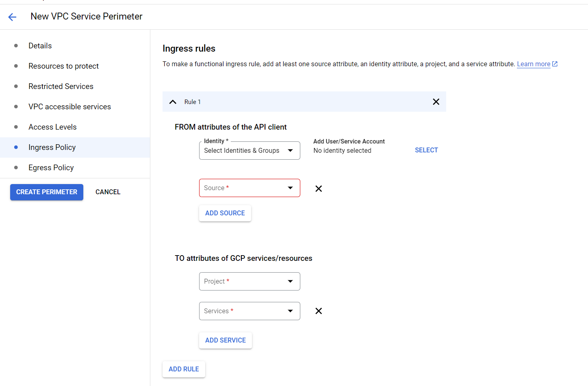Open the external Learn more icon
The width and height of the screenshot is (588, 386).
point(554,63)
